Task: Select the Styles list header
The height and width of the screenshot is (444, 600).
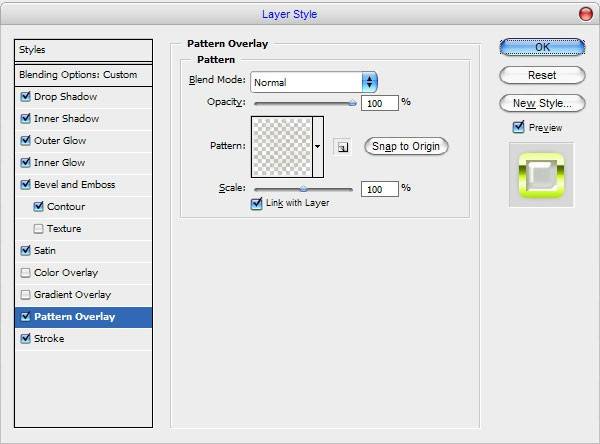Action: pos(83,50)
